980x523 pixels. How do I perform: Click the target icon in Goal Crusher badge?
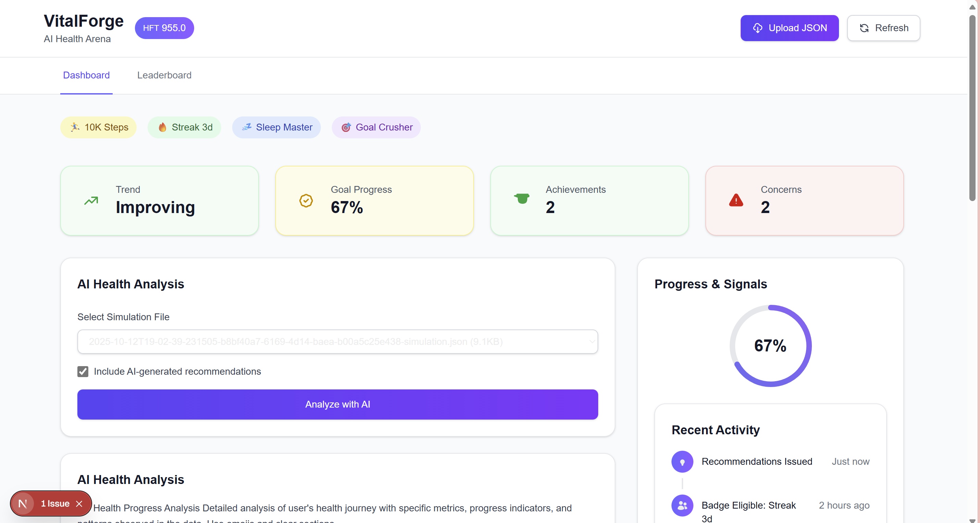pos(346,127)
